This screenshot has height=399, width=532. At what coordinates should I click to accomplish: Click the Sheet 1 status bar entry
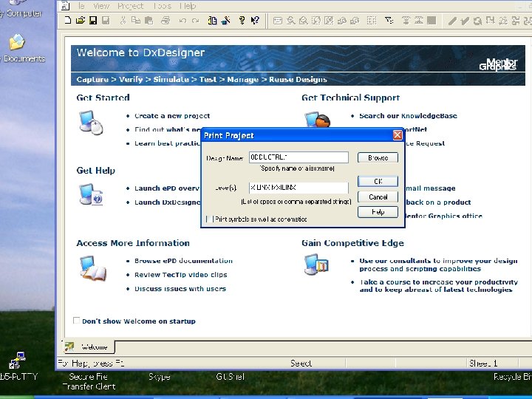[482, 364]
